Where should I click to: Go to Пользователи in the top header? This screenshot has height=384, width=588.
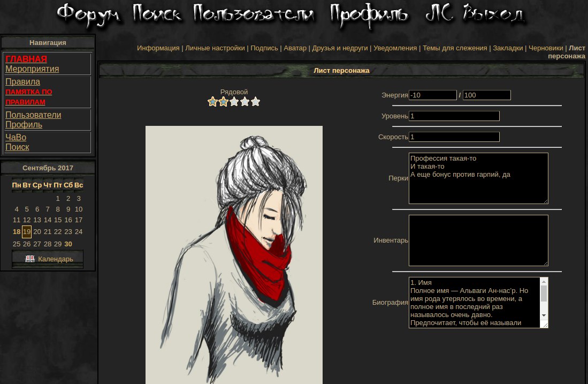[254, 14]
